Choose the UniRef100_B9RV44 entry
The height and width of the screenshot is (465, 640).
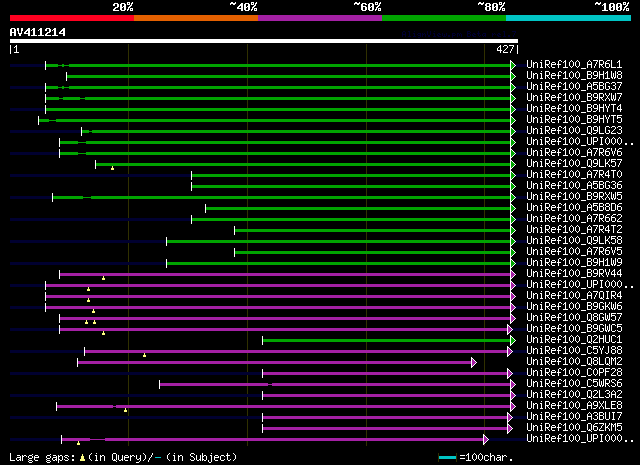click(x=574, y=274)
